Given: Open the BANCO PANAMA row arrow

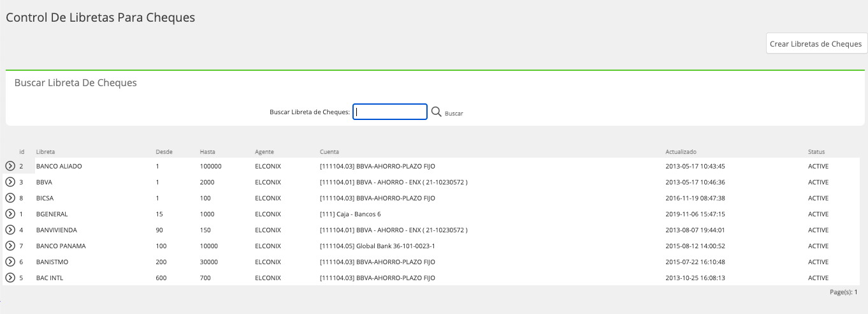Looking at the screenshot, I should [10, 246].
